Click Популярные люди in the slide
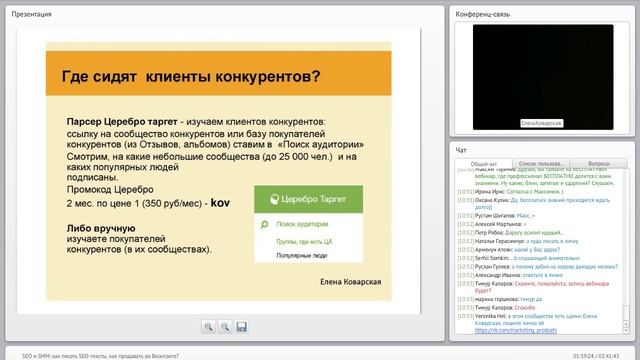 tap(302, 256)
